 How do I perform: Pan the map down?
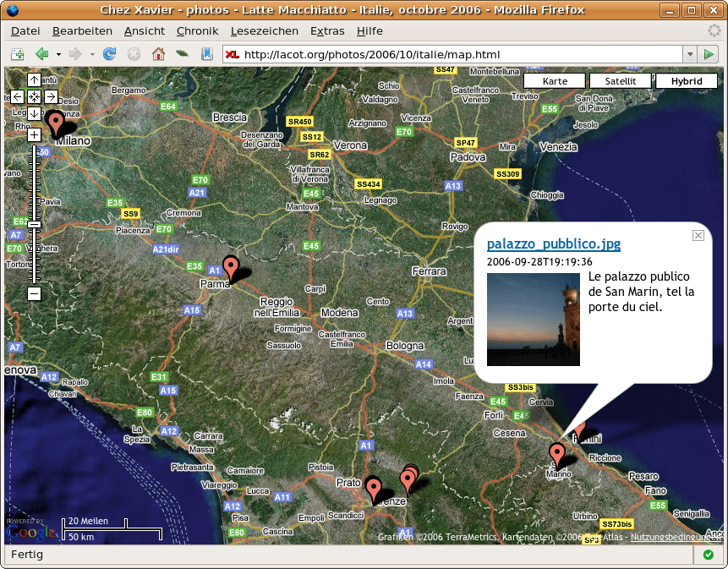point(34,113)
